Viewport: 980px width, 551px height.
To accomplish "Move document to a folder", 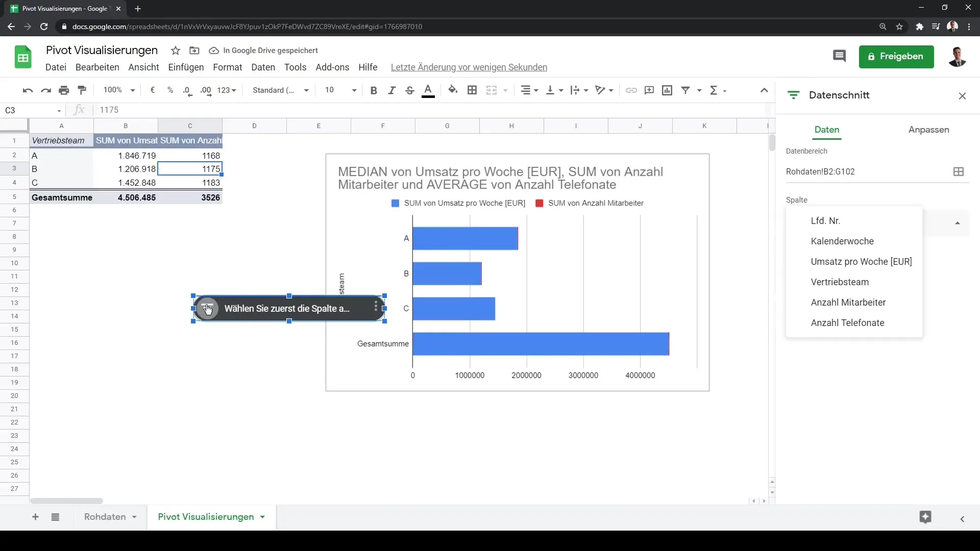I will [194, 51].
